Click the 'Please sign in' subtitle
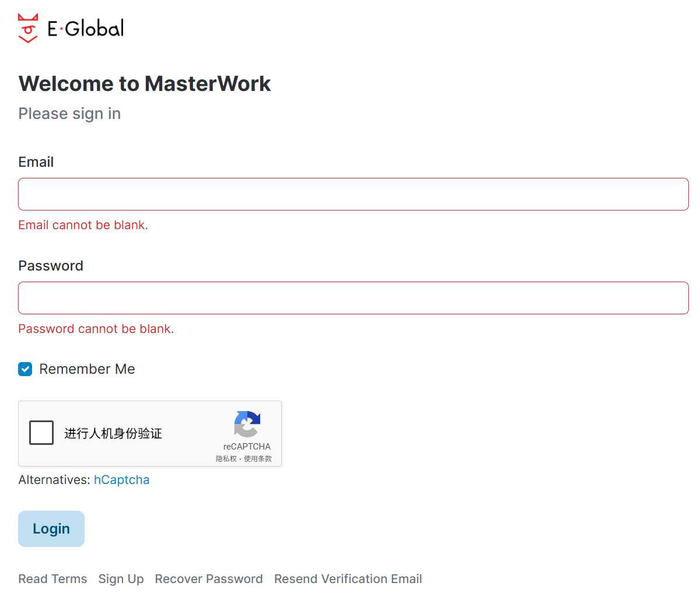This screenshot has height=600, width=700. pyautogui.click(x=69, y=114)
